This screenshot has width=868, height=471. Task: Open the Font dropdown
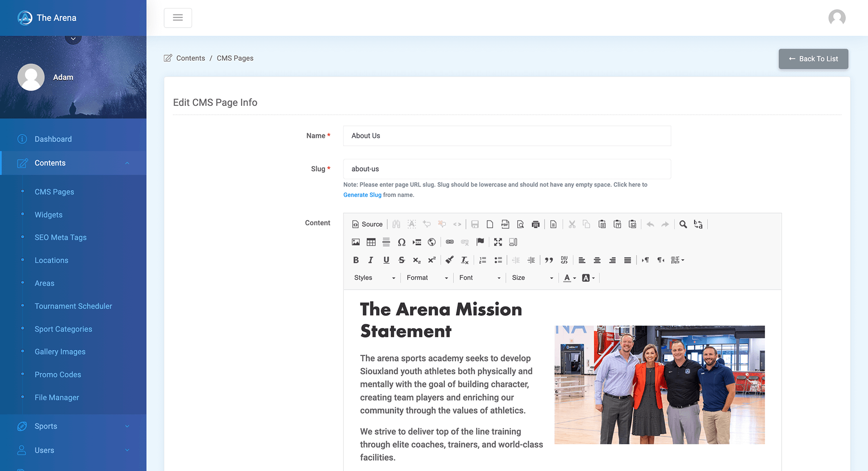(480, 278)
